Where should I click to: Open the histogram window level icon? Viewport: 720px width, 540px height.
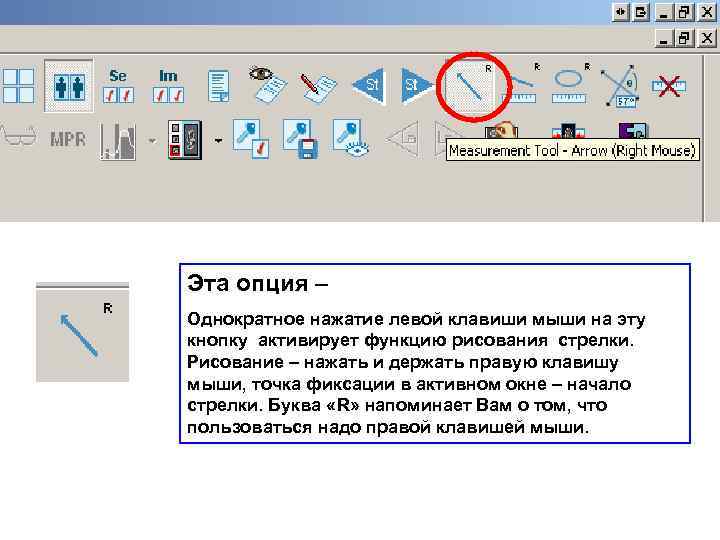(118, 140)
